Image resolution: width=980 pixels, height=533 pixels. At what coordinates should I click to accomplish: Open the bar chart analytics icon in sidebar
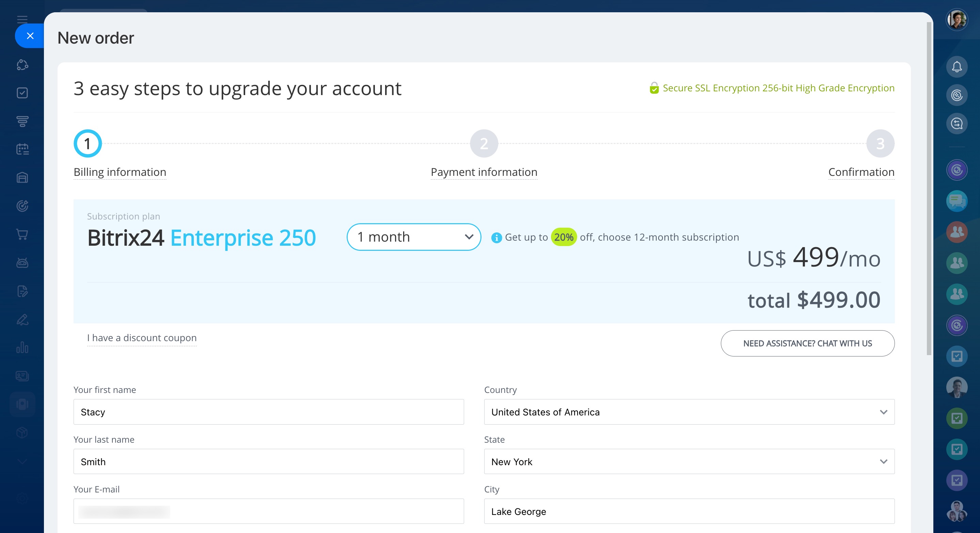[x=22, y=348]
